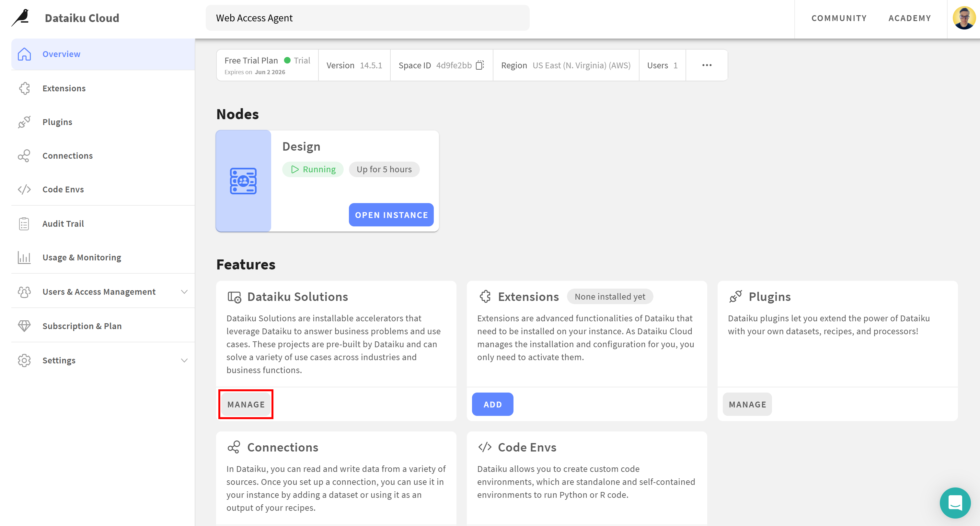The width and height of the screenshot is (980, 526).
Task: Click ADD under Extensions
Action: pyautogui.click(x=493, y=404)
